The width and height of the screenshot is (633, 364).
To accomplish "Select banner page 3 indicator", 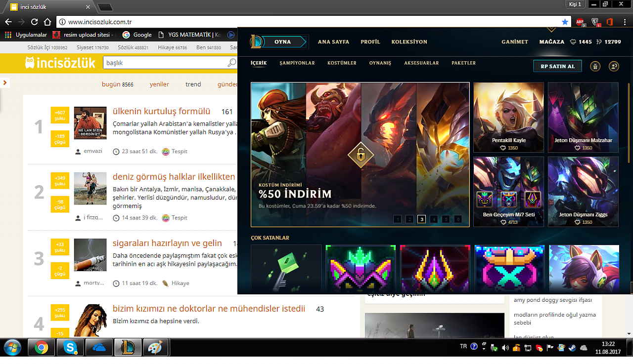I will click(x=421, y=219).
